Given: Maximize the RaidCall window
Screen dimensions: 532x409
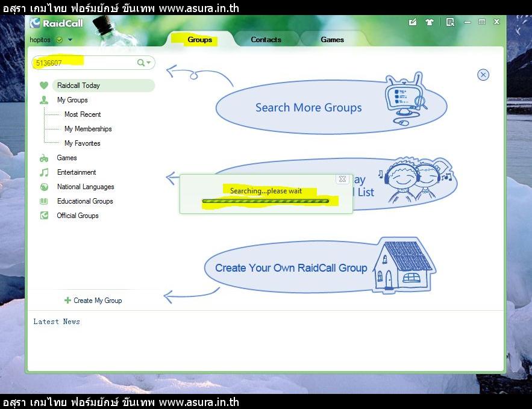Looking at the screenshot, I should coord(482,22).
